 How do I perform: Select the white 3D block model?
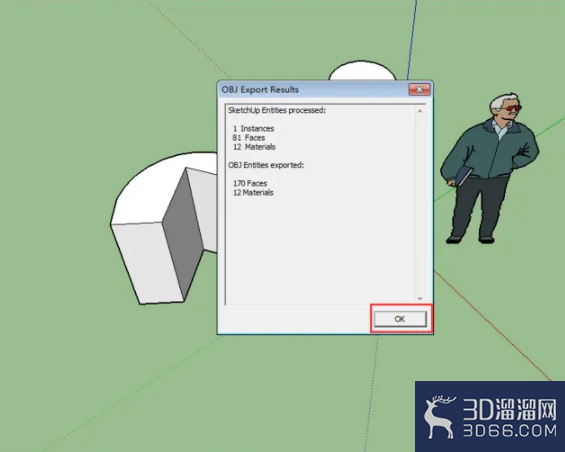164,228
